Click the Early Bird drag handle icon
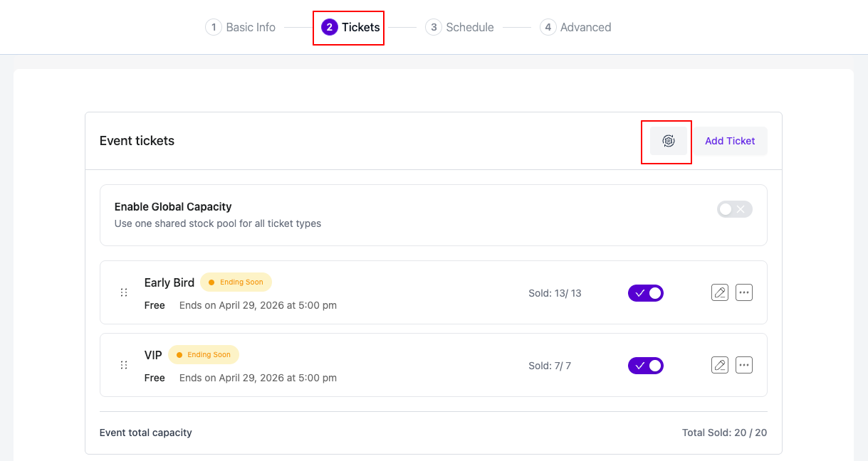This screenshot has width=868, height=461. 124,292
